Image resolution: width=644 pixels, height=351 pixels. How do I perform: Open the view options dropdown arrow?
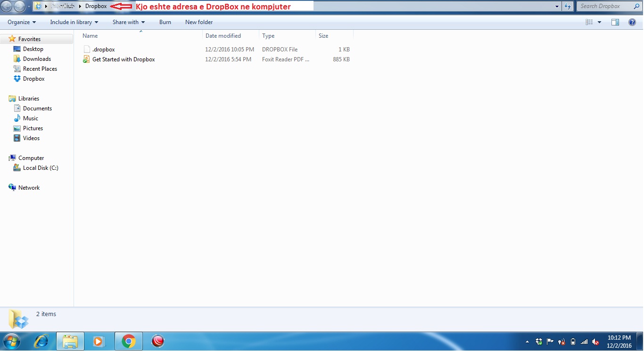point(599,22)
